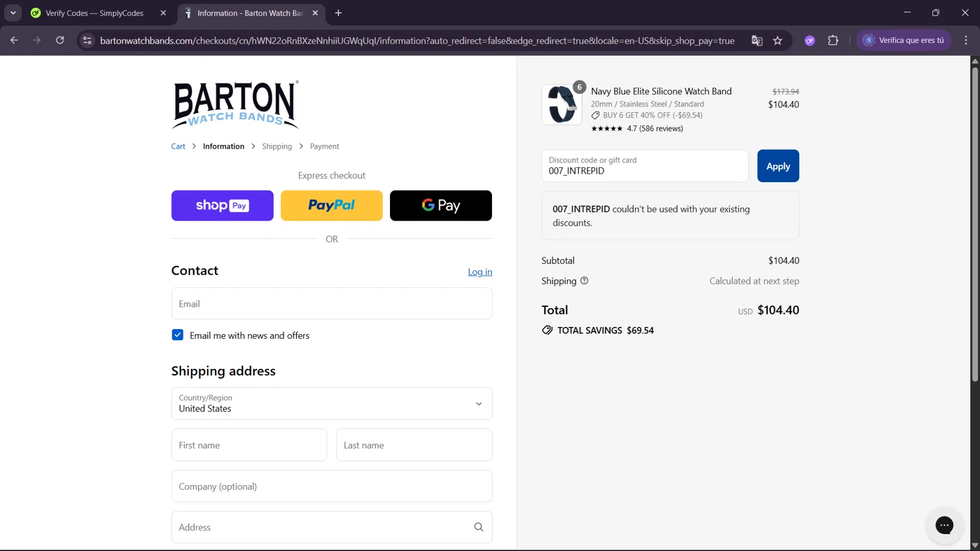Click the Shipping breadcrumb step
Image resolution: width=980 pixels, height=551 pixels.
277,146
